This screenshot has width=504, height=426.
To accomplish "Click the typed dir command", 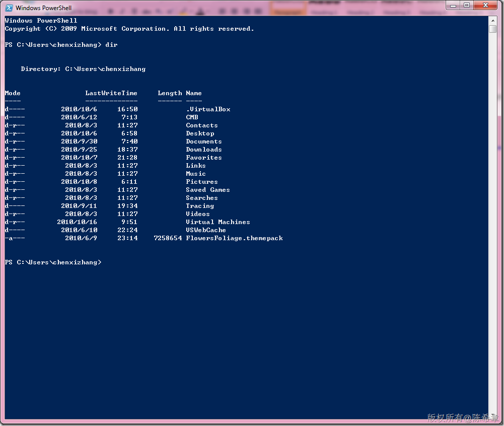I will pyautogui.click(x=111, y=45).
